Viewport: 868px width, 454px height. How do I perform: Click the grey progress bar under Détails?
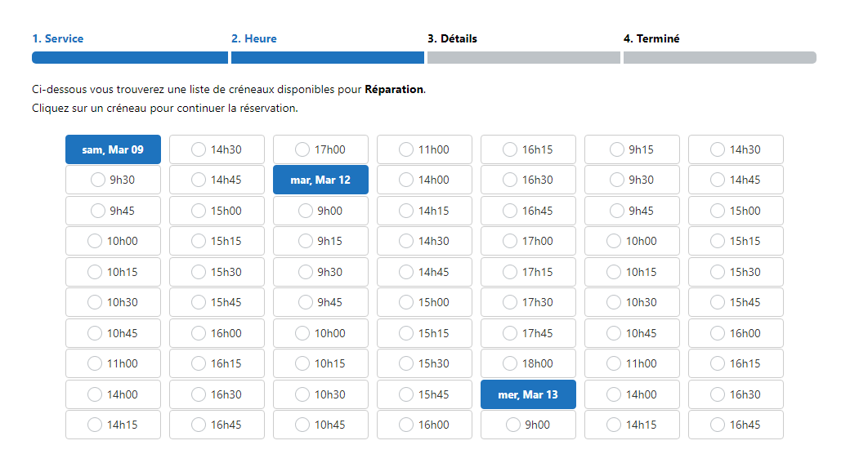(x=524, y=57)
